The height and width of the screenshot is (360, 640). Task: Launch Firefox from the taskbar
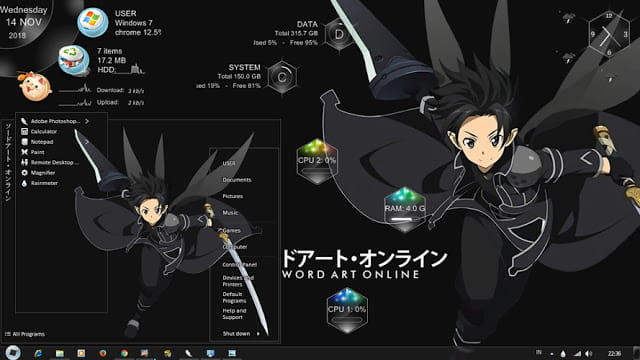tap(103, 353)
